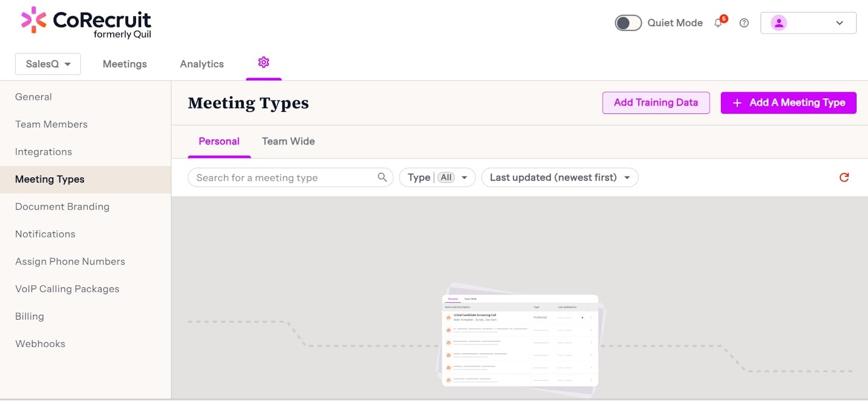Click the user avatar icon
Screen dimensions: 868x401
(779, 23)
